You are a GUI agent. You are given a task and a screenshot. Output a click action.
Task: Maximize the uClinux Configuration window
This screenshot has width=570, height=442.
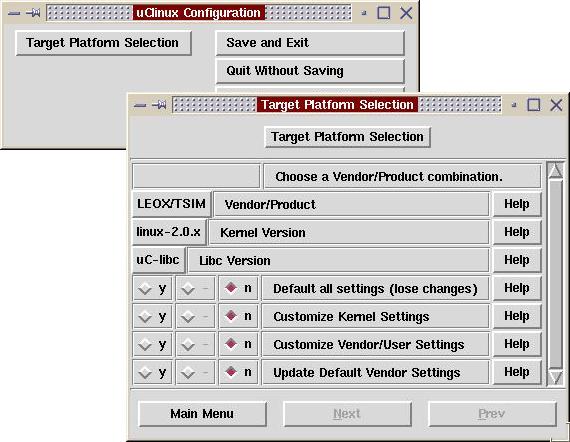[x=384, y=13]
